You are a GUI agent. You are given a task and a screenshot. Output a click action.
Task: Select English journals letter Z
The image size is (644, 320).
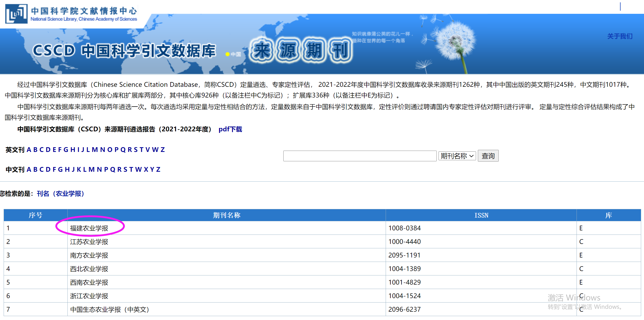tap(162, 150)
